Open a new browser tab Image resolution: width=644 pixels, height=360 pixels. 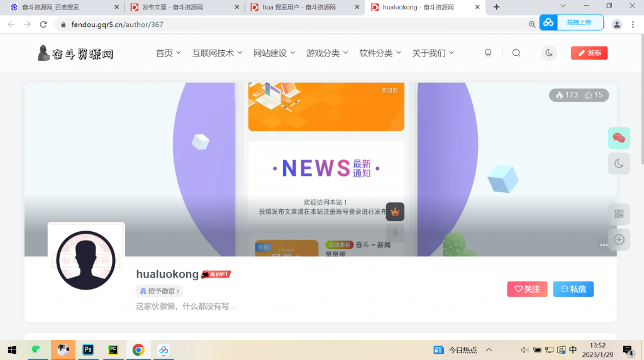(x=497, y=7)
